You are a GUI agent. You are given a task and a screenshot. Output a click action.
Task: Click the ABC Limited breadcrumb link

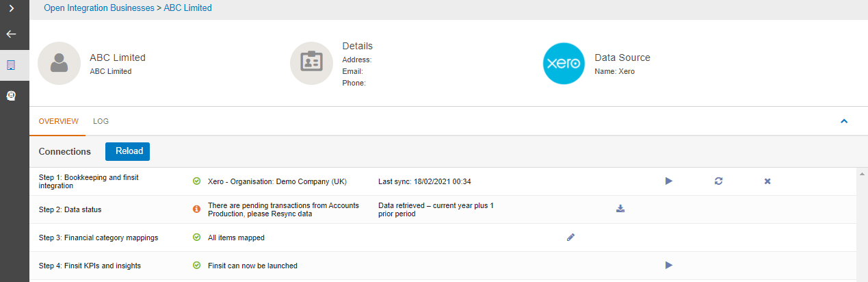click(x=188, y=8)
